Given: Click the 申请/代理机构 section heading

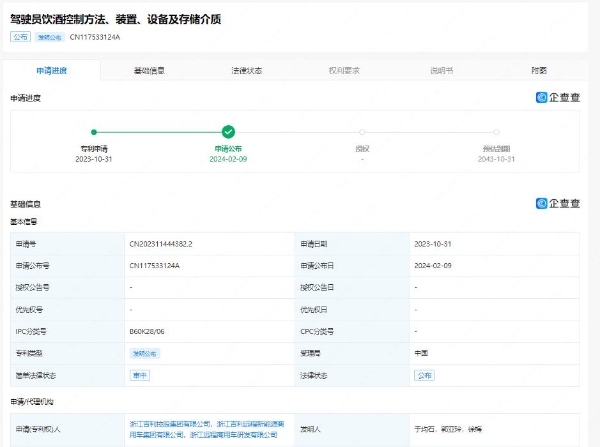Looking at the screenshot, I should [32, 401].
